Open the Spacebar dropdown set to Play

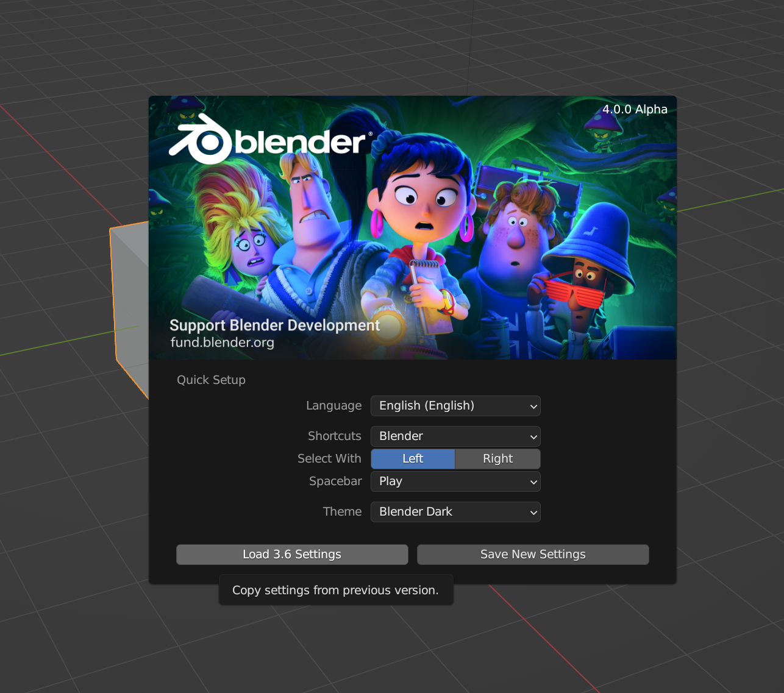(x=455, y=482)
